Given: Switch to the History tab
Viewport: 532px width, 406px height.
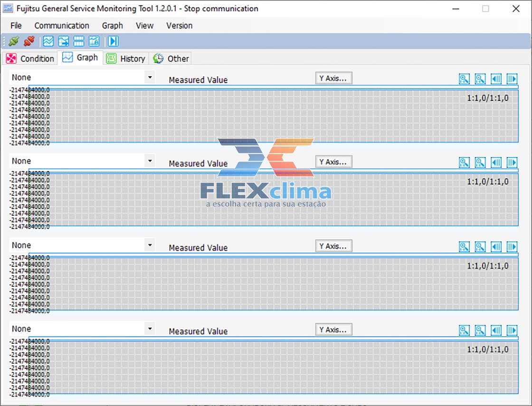Looking at the screenshot, I should pos(126,58).
